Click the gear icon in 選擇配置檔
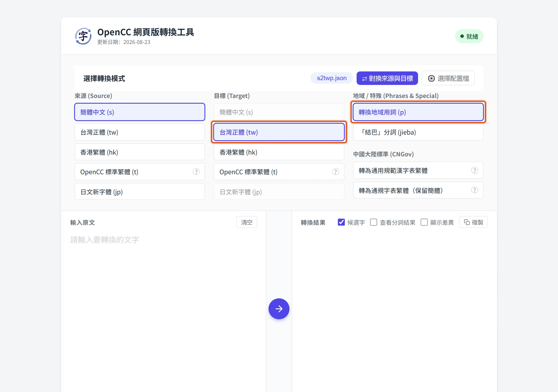This screenshot has width=558, height=392. [x=431, y=78]
